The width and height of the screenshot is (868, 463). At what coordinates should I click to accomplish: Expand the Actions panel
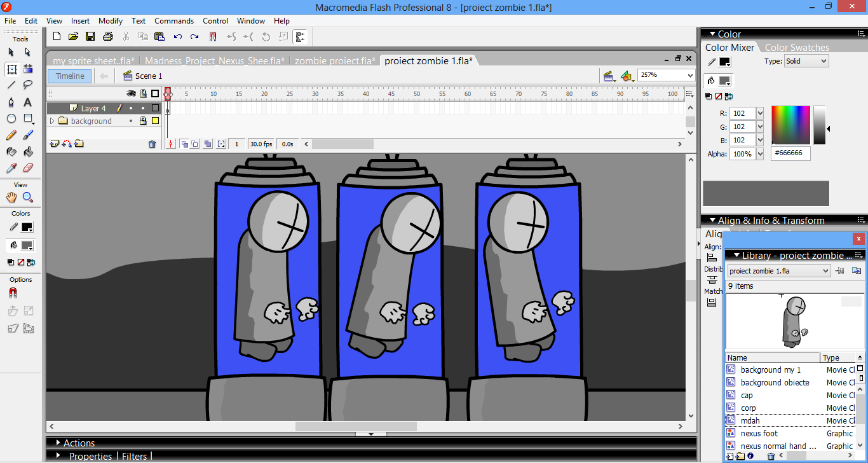coord(79,443)
